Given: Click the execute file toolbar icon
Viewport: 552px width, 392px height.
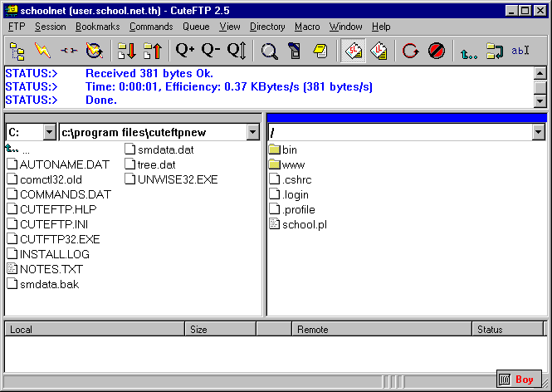Looking at the screenshot, I should 295,51.
